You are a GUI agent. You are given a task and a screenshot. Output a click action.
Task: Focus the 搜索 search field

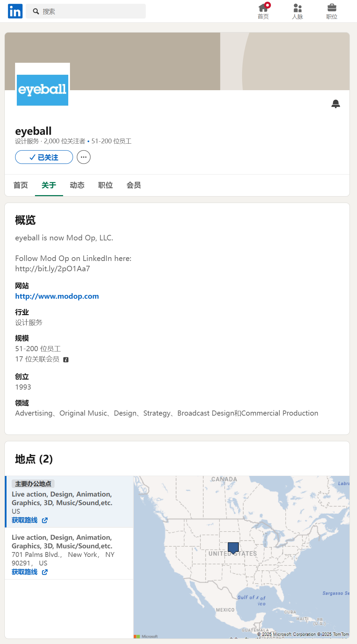click(86, 11)
